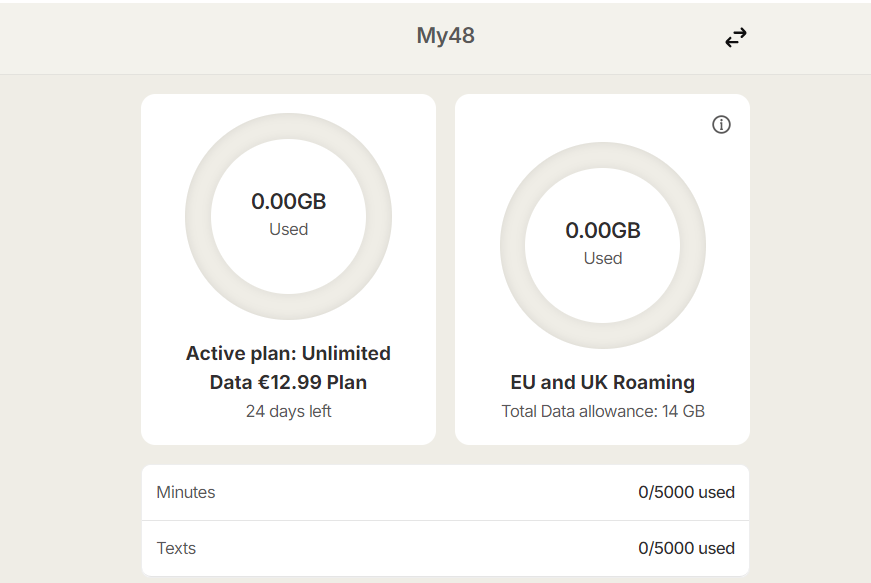Select the Active plan Unlimited Data heading
Viewport: 871px width, 583px height.
pyautogui.click(x=288, y=353)
